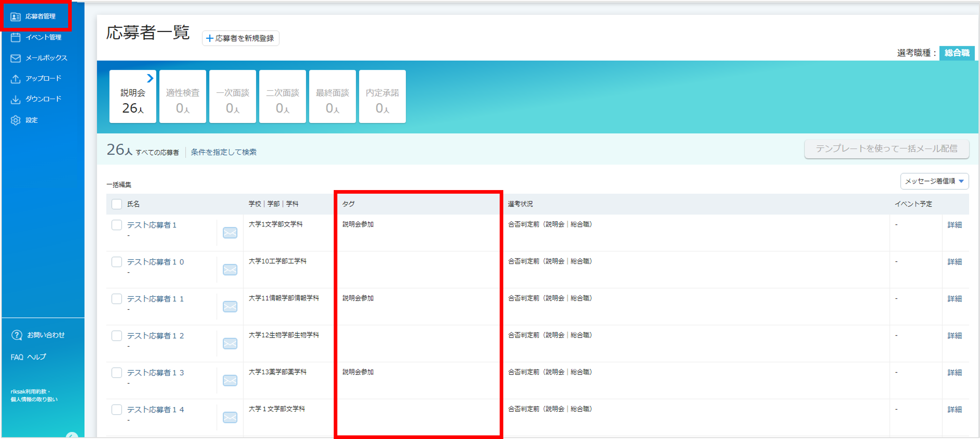Check the box for テスト応募者１
This screenshot has height=439, width=980.
click(117, 225)
